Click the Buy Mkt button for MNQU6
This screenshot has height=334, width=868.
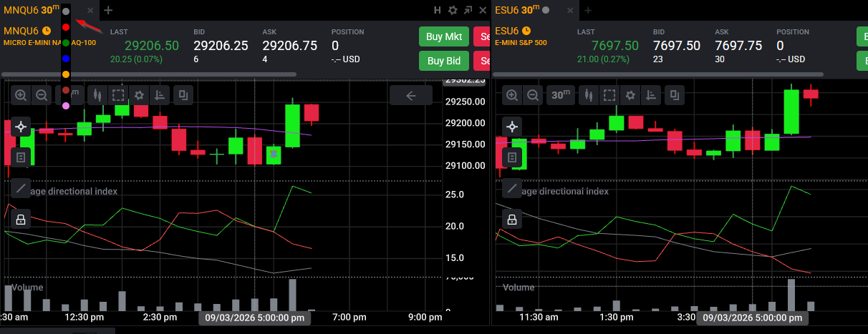(x=444, y=36)
